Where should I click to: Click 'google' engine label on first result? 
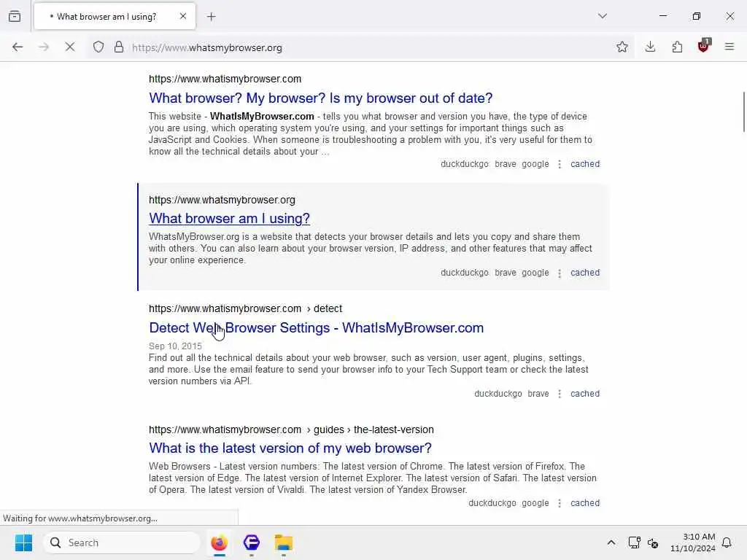535,164
